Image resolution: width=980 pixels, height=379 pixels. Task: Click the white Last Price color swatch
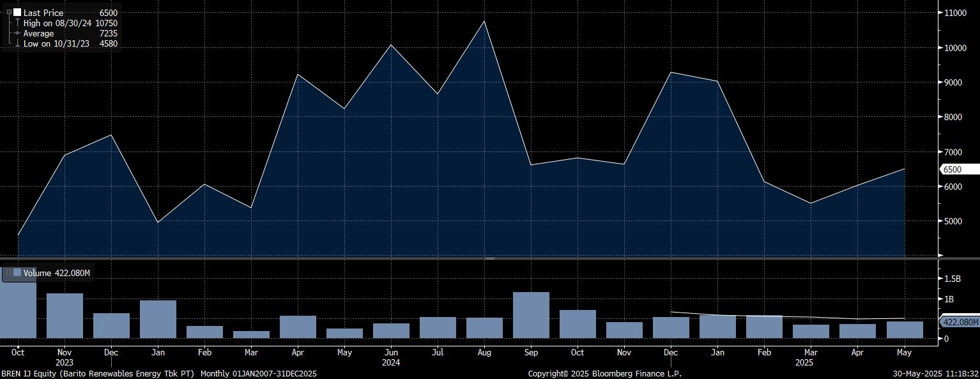click(x=17, y=13)
